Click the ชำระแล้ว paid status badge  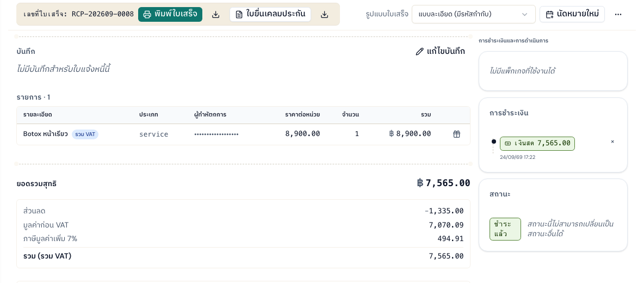tap(505, 229)
